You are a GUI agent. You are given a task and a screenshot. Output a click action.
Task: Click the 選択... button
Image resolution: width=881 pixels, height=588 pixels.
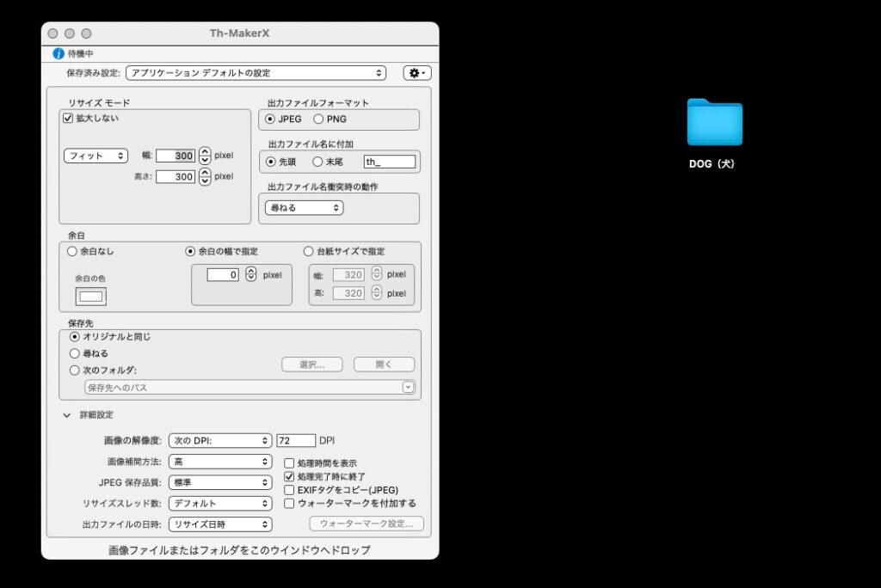coord(312,364)
